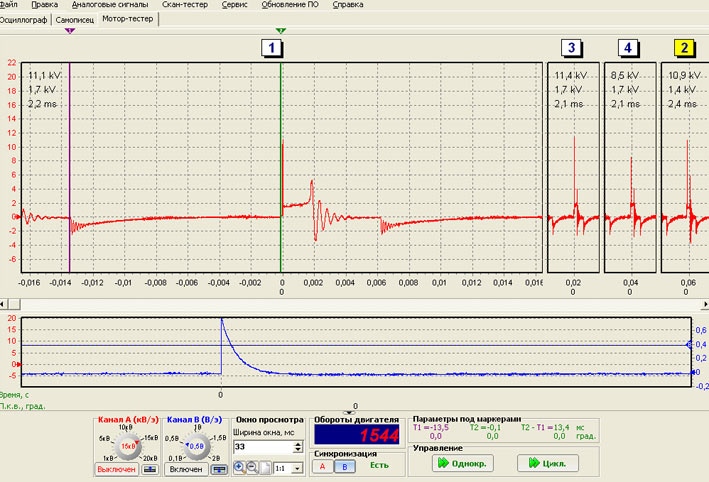Viewport: 709px width, 482px height.
Task: Collapse panel using small black arrow above RPM
Action: [x=349, y=412]
